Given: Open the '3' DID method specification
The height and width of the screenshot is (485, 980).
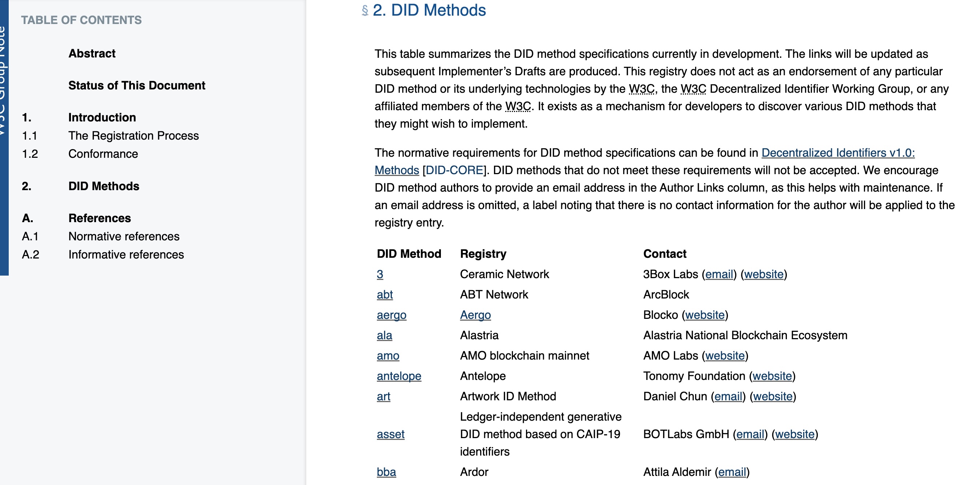Looking at the screenshot, I should (380, 274).
